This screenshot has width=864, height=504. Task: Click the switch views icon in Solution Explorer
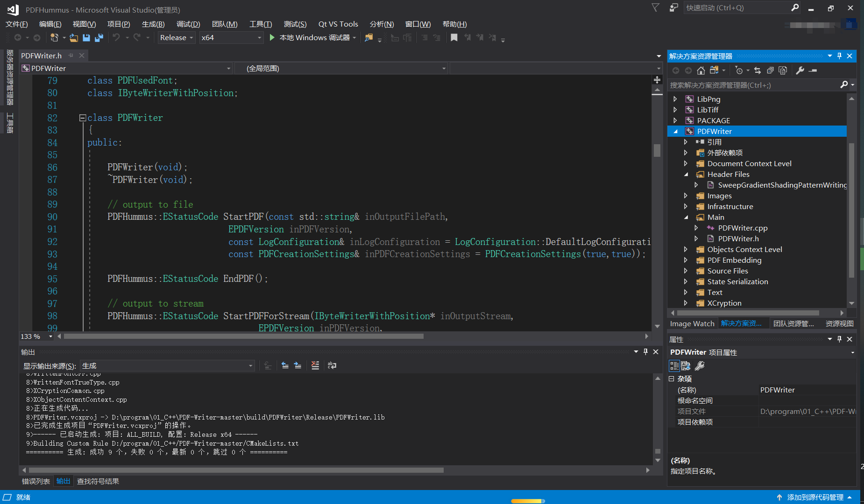pyautogui.click(x=714, y=70)
